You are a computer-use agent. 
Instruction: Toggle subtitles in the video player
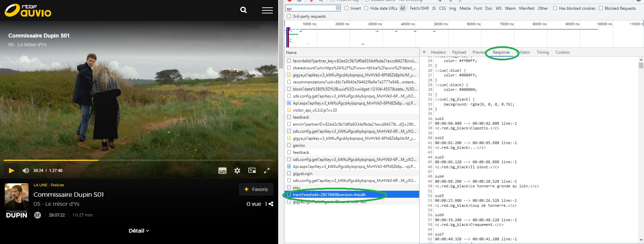coord(222,171)
